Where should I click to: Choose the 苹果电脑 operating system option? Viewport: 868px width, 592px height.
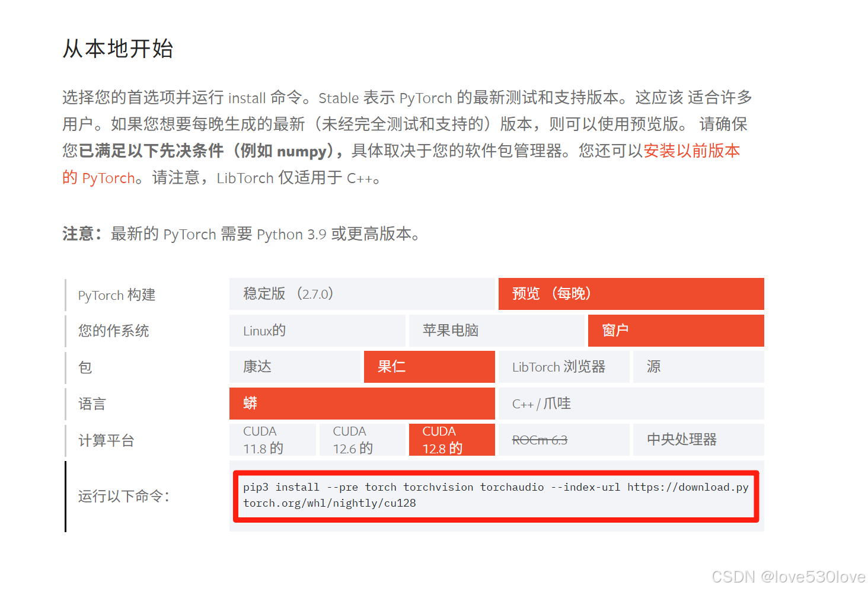496,331
